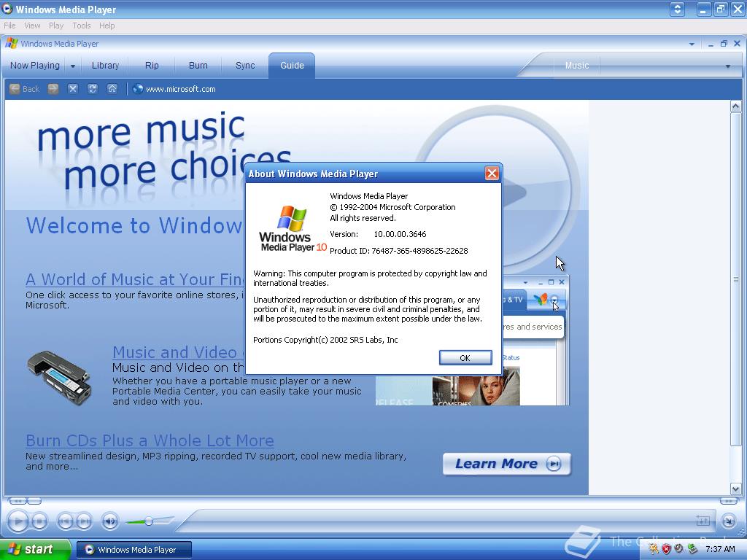Switch to the Sync tab

point(245,66)
